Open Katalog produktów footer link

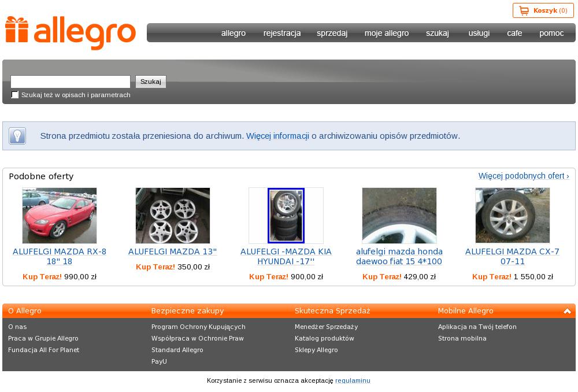coord(324,338)
